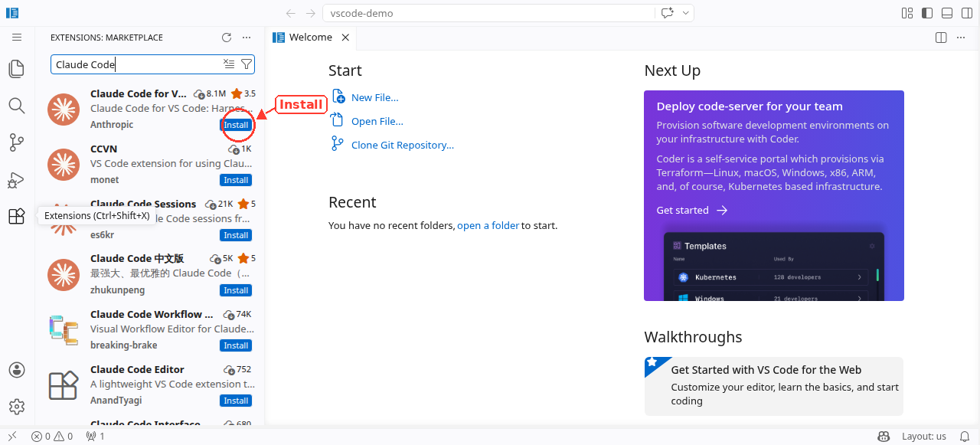Focus the extensions search input field

[x=136, y=64]
